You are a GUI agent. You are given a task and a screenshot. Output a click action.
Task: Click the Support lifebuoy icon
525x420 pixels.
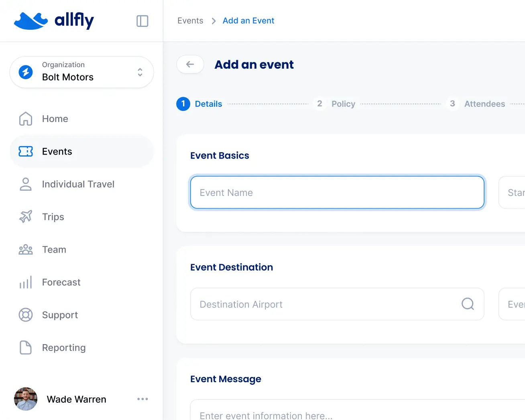tap(25, 315)
